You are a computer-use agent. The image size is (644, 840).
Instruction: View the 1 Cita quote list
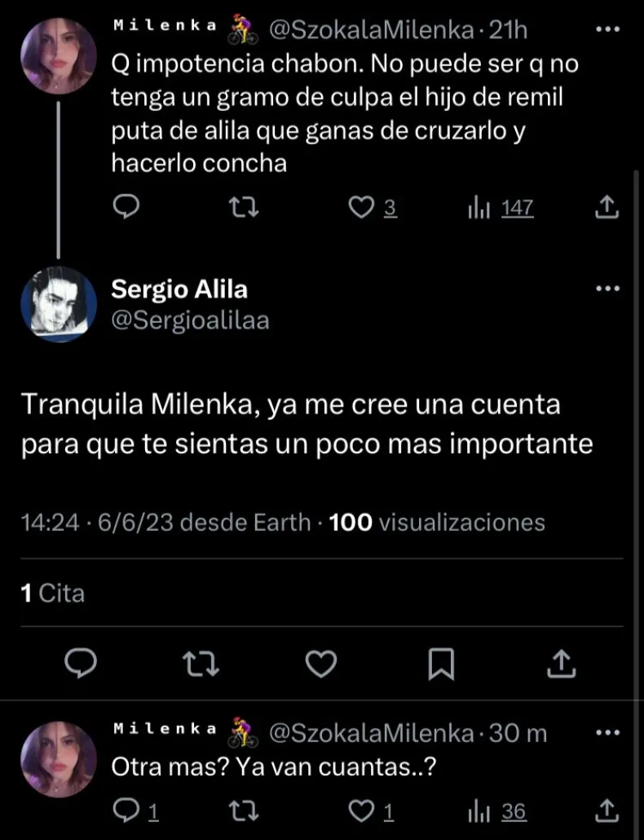pos(52,592)
